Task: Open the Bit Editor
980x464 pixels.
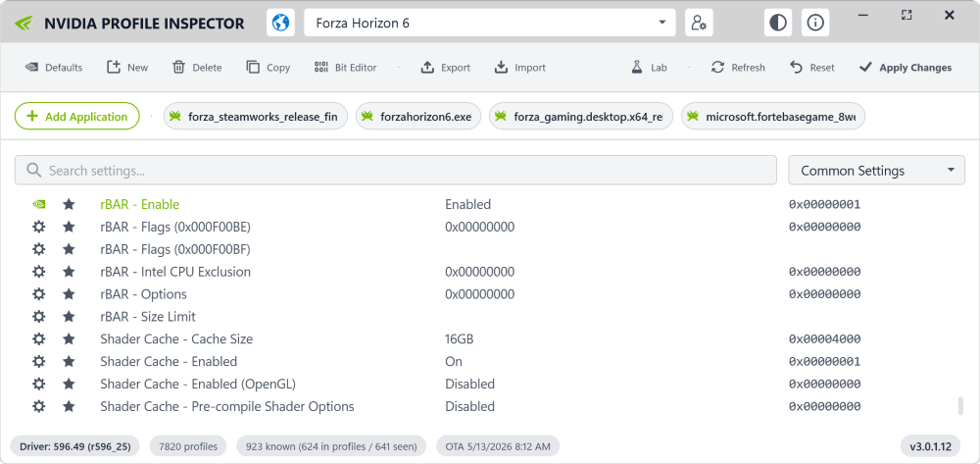Action: (x=346, y=68)
